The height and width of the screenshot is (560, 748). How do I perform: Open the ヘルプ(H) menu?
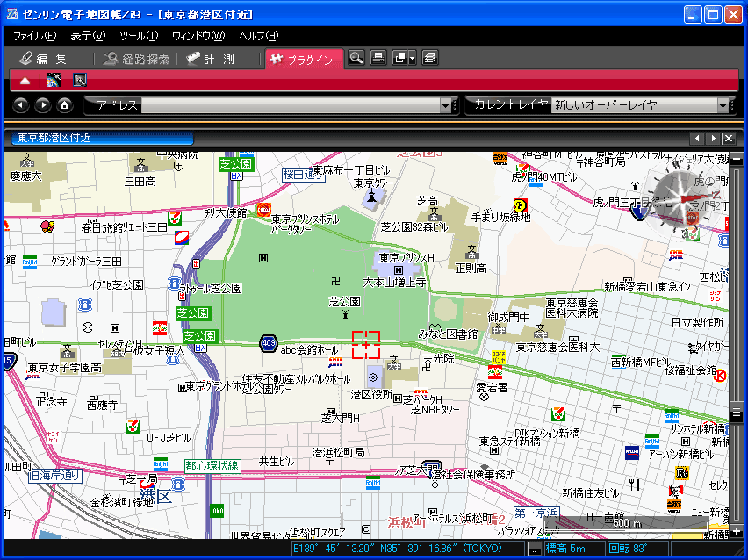point(259,36)
